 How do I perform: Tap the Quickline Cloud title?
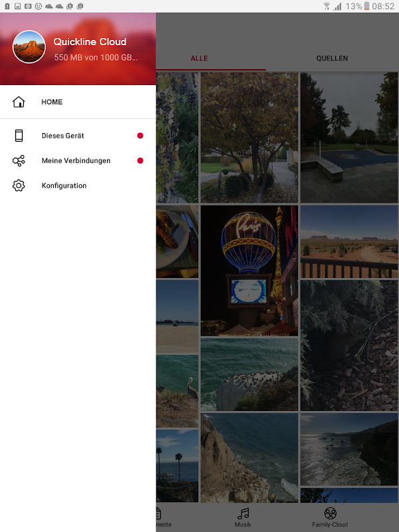(90, 42)
